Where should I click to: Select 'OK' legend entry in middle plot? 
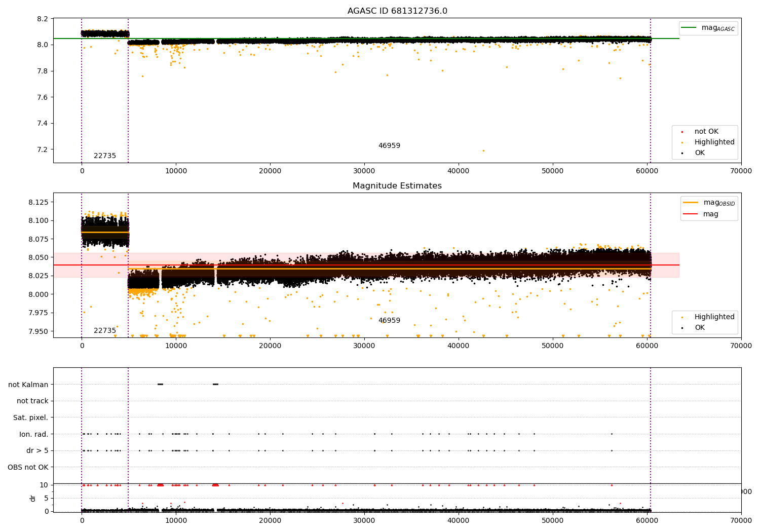click(x=693, y=328)
